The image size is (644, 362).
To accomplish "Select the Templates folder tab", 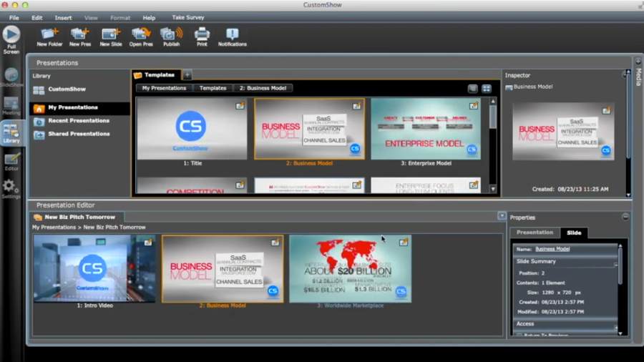I will point(156,74).
